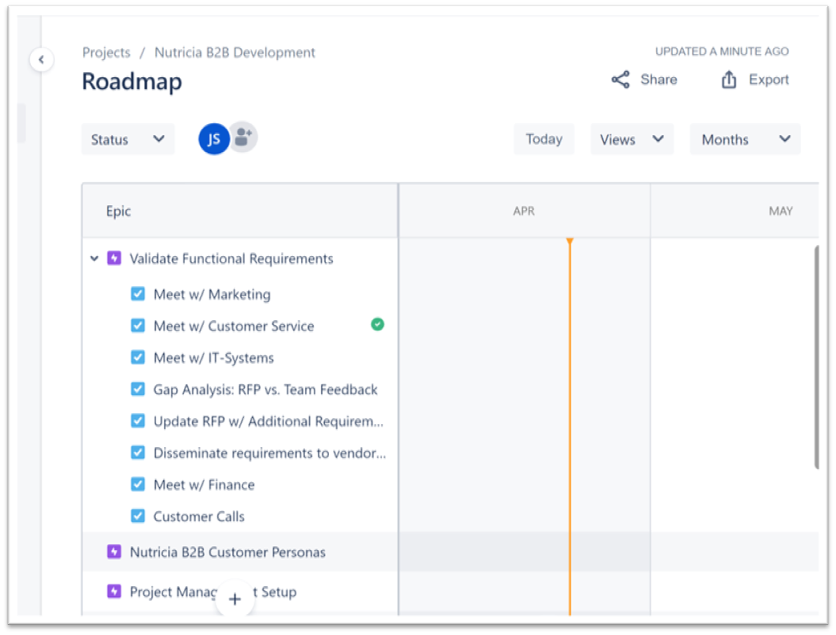This screenshot has height=635, width=836.
Task: Click the Today button
Action: pos(543,139)
